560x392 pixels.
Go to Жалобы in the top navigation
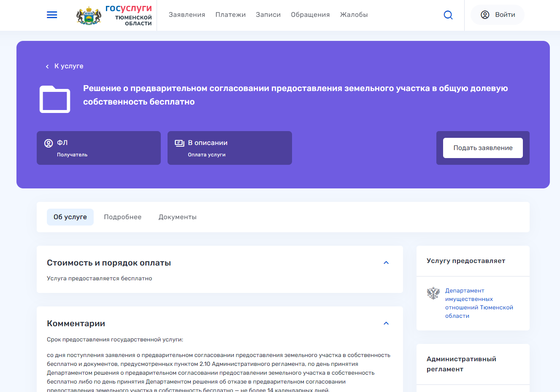[x=354, y=15]
